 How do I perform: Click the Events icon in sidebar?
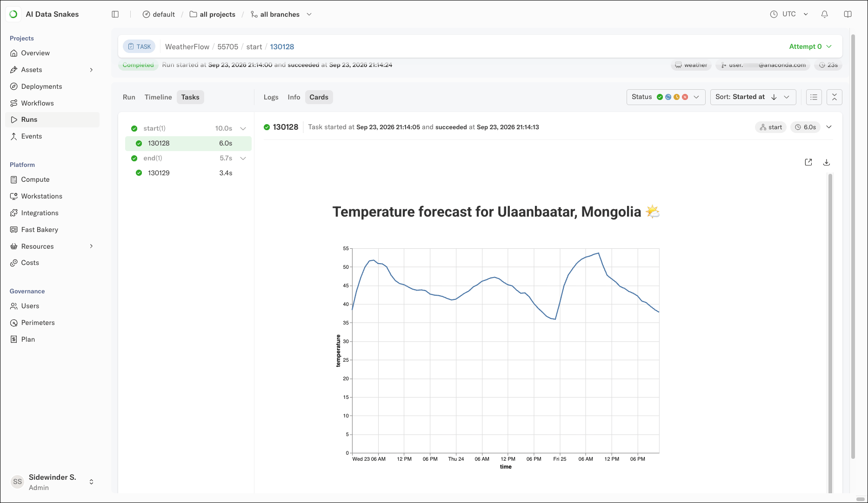(14, 136)
